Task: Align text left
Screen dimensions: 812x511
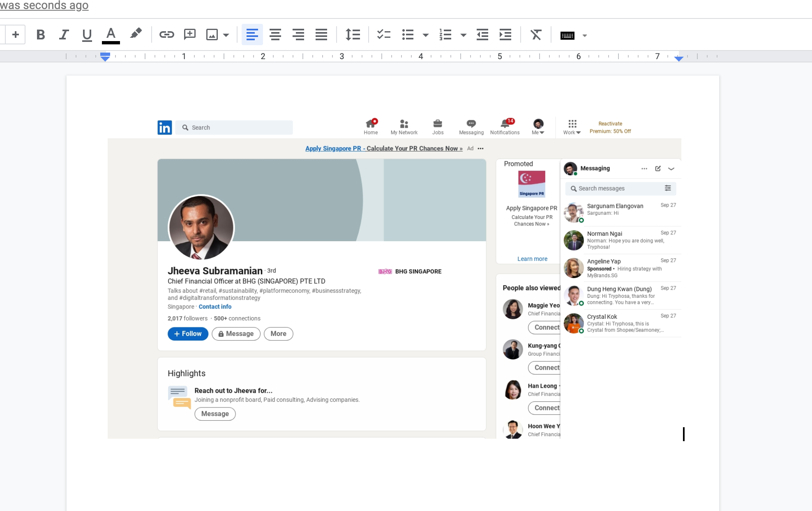Action: pos(252,35)
